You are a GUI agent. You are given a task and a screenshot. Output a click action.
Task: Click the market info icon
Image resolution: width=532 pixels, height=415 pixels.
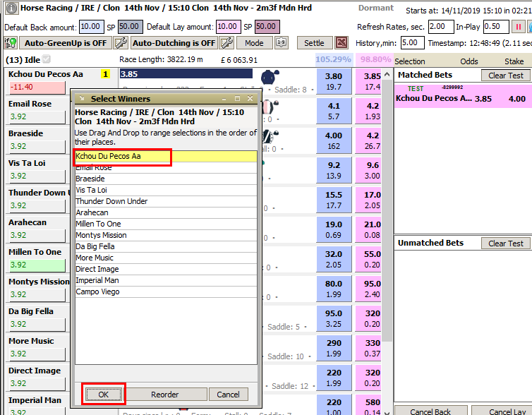11,8
